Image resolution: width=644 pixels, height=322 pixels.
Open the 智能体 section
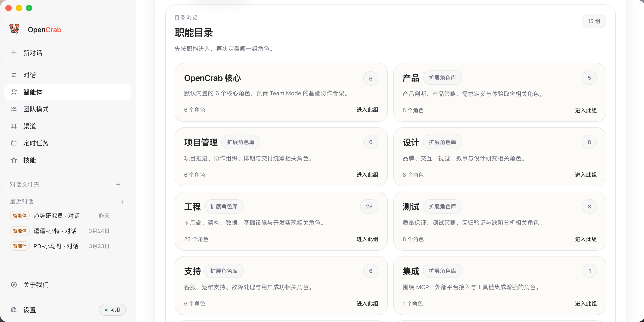point(32,92)
